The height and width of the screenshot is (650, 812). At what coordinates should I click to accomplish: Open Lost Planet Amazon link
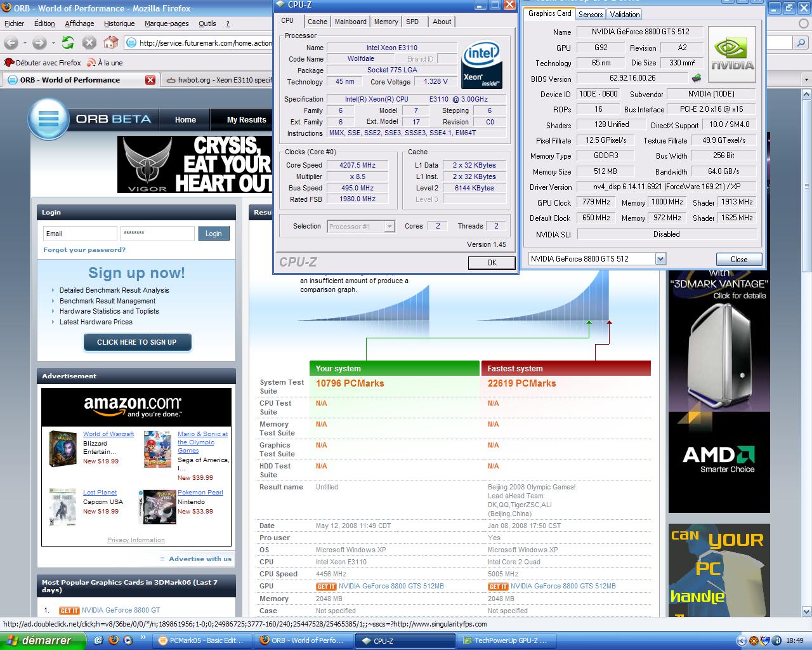coord(100,493)
